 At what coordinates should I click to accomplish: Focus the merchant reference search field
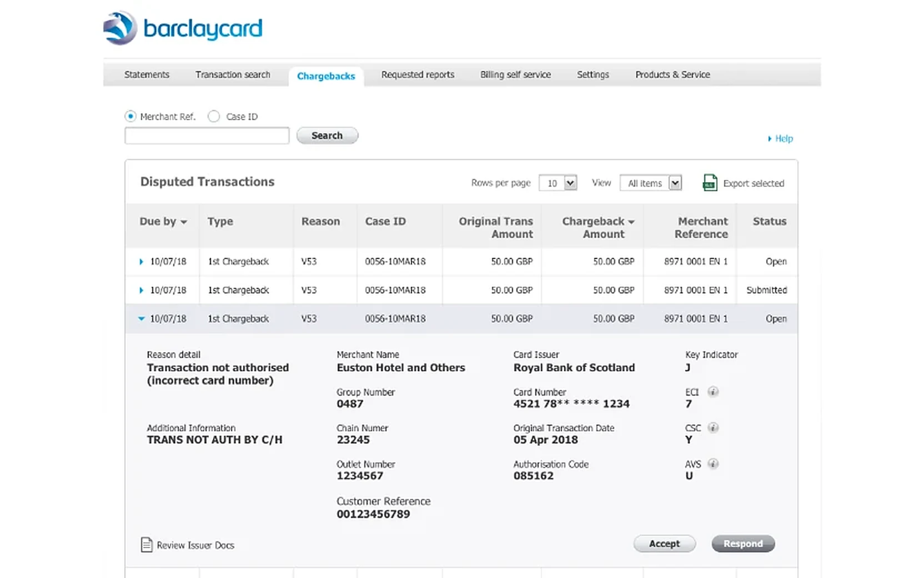(x=207, y=136)
